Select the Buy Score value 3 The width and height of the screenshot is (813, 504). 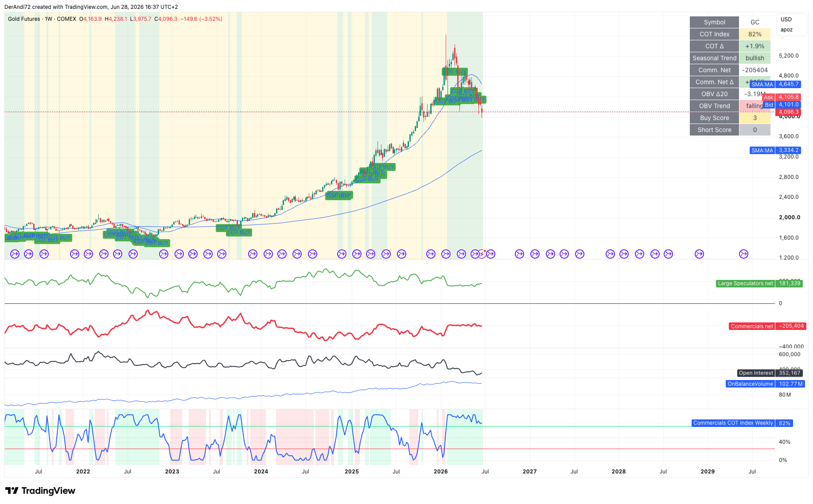755,118
